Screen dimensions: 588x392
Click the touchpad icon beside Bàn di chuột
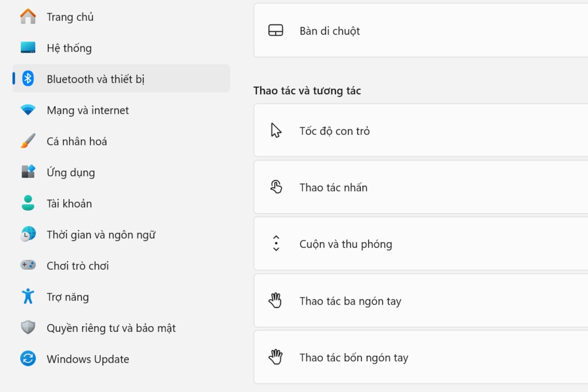[276, 31]
